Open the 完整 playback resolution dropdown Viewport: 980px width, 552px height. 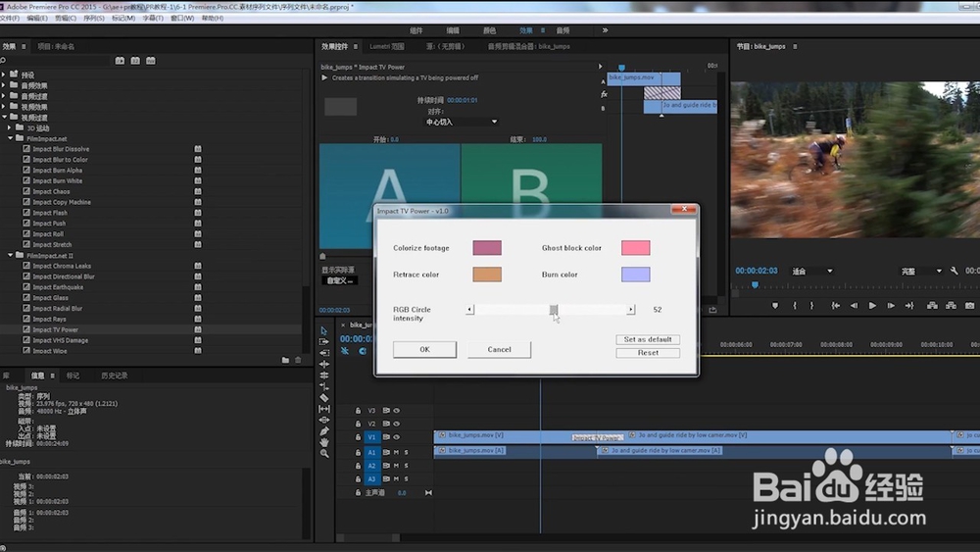[921, 272]
